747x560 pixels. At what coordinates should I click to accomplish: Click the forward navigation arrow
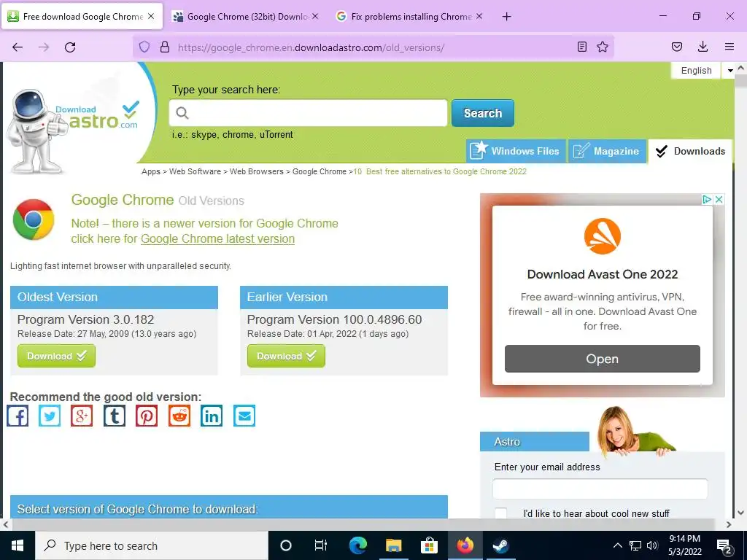[x=44, y=47]
